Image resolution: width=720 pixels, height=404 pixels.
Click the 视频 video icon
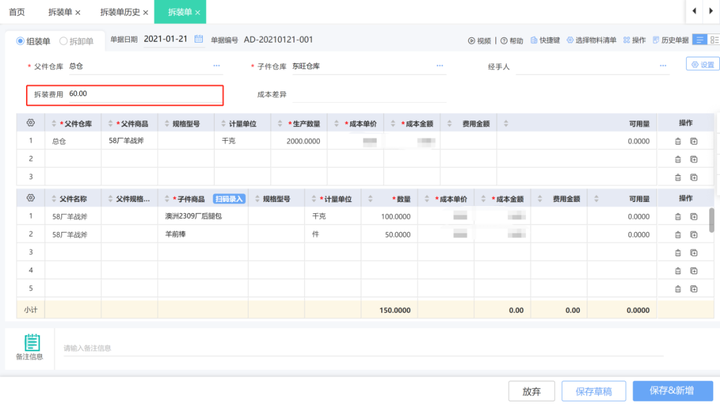coord(471,40)
